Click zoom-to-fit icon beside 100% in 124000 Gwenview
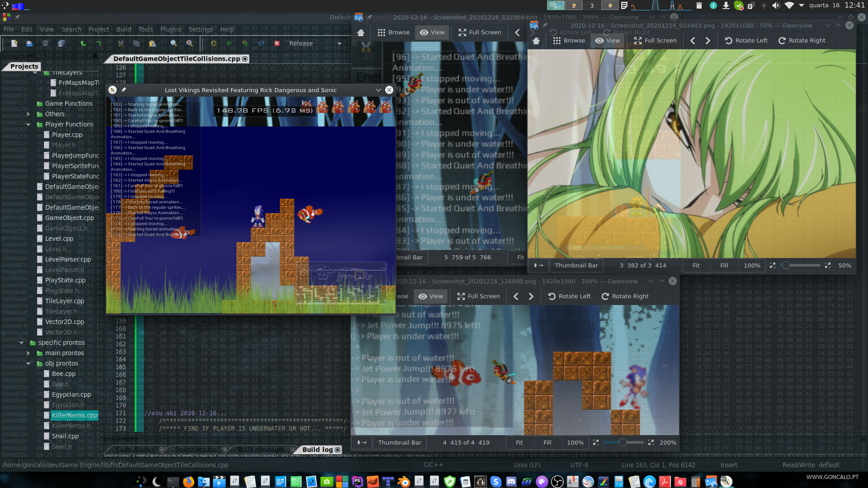The width and height of the screenshot is (868, 488). [x=596, y=443]
